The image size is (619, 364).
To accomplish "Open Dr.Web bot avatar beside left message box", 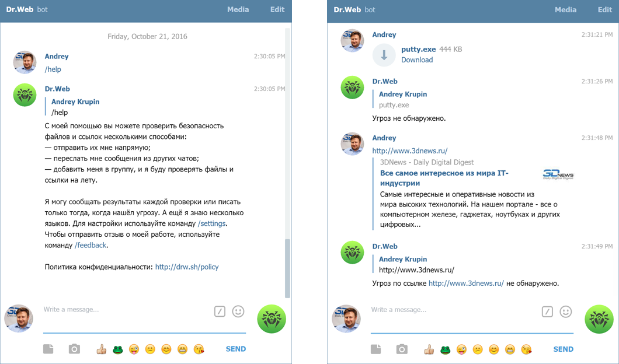I will coord(272,318).
